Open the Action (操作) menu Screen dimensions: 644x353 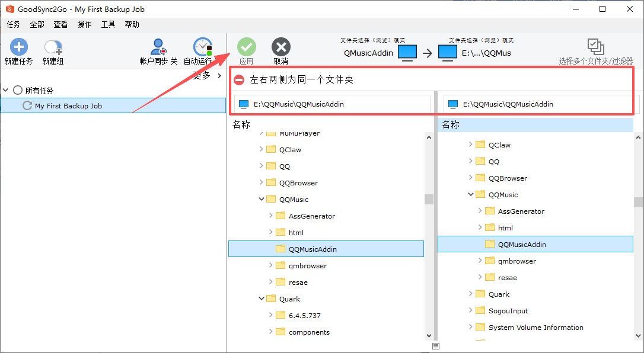(x=85, y=25)
